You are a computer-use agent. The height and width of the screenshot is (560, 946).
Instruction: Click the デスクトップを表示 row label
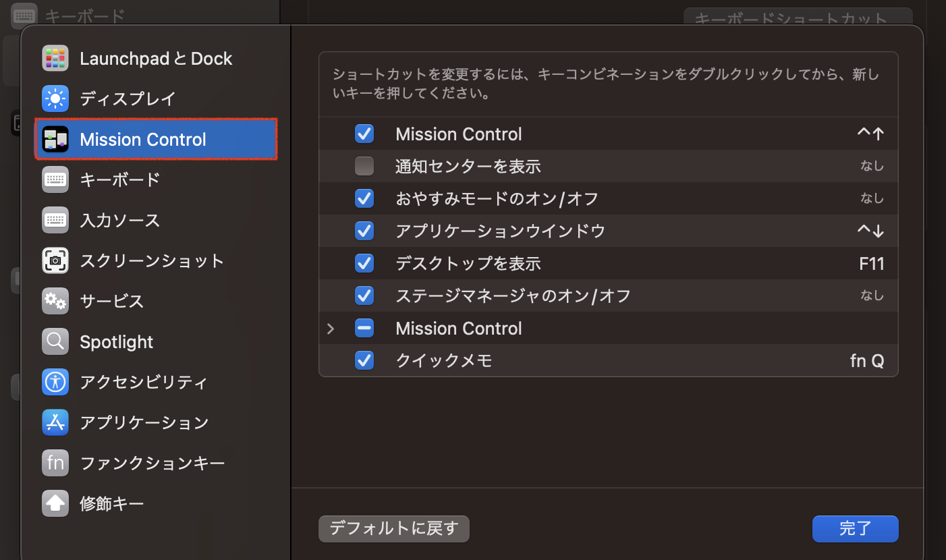pos(468,263)
